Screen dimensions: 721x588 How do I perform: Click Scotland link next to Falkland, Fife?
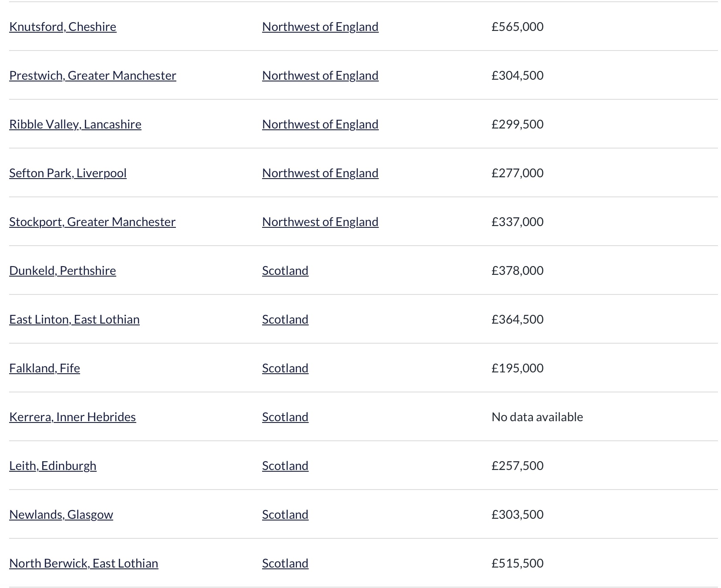coord(285,368)
